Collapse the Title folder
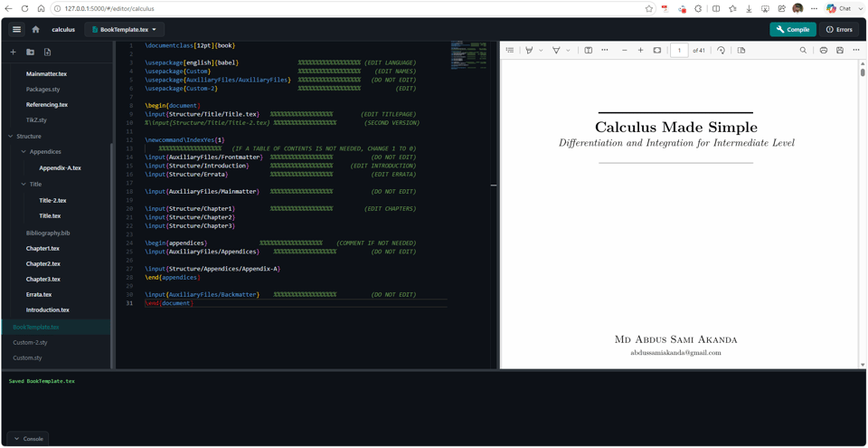The image size is (868, 448). point(24,184)
